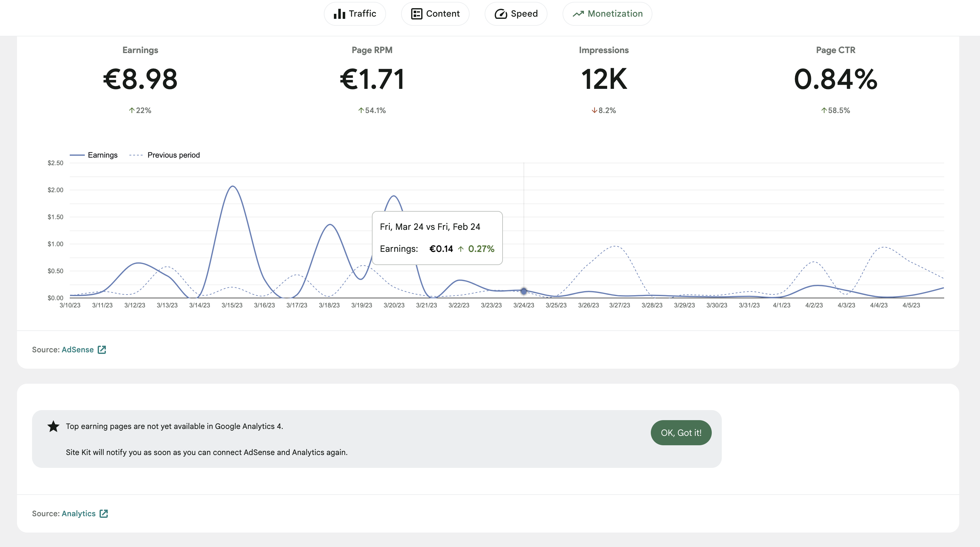Click the Earnings solid line legend swatch
Image resolution: width=980 pixels, height=547 pixels.
(77, 155)
